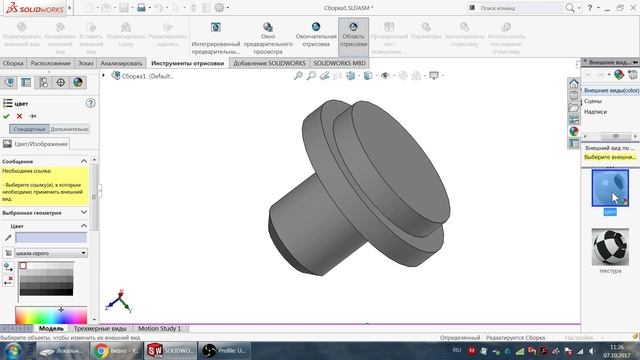Open the SOLIDWORKS logo menu arrow
This screenshot has height=360, width=640.
click(x=70, y=8)
